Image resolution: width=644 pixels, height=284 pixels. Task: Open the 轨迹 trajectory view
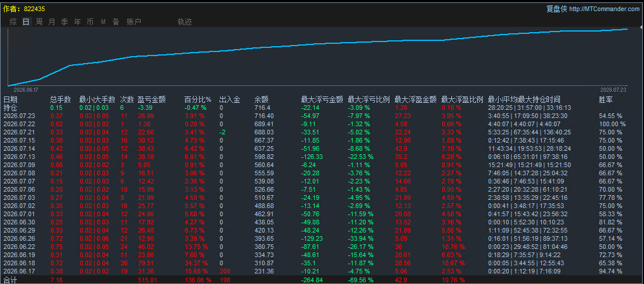(x=185, y=22)
